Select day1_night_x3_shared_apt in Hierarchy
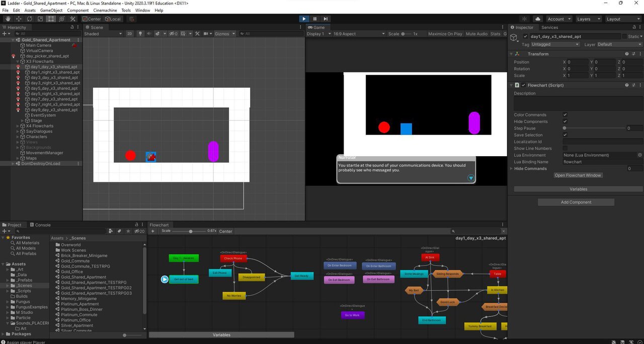Viewport: 644px width, 344px height. [x=55, y=72]
